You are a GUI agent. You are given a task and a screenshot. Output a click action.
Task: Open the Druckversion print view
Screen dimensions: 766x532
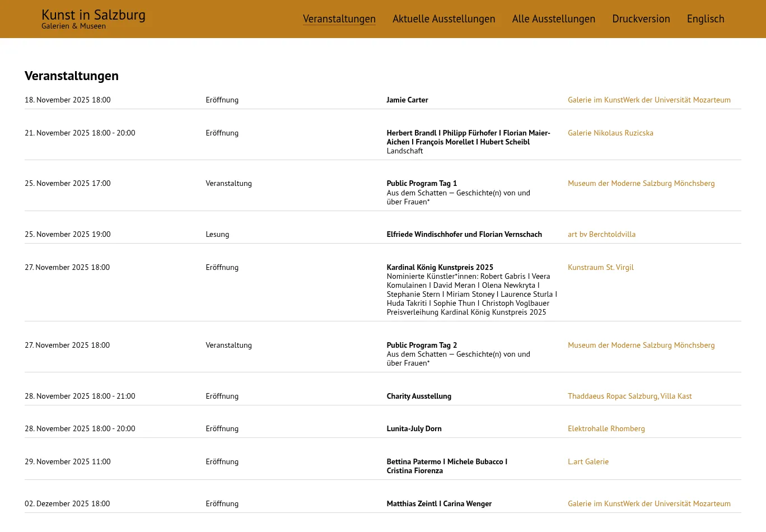pos(641,19)
